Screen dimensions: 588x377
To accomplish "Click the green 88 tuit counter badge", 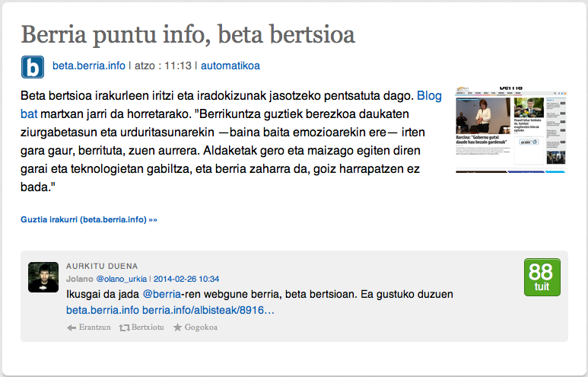I will pos(542,277).
